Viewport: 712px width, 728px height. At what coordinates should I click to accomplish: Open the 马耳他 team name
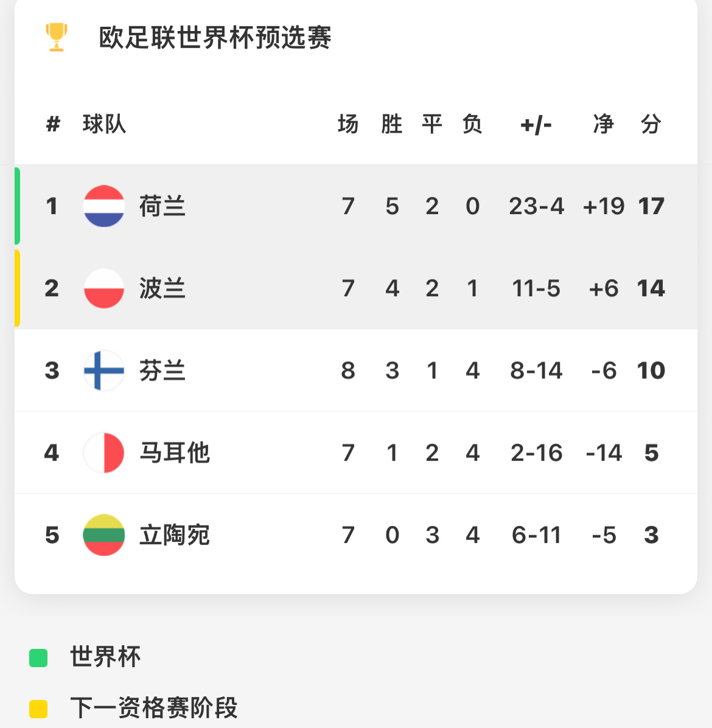pos(175,452)
